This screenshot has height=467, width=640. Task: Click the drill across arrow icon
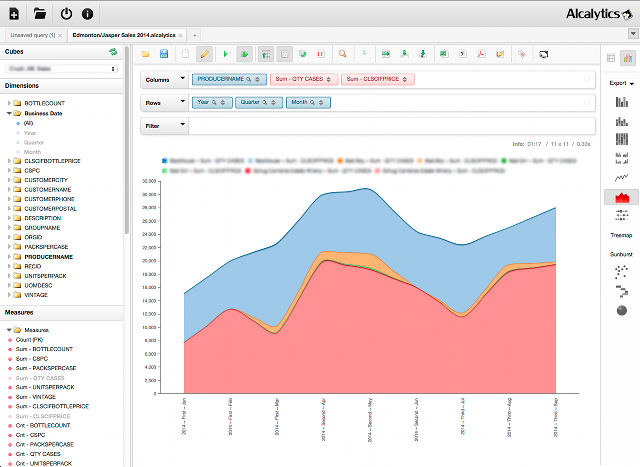coord(386,54)
